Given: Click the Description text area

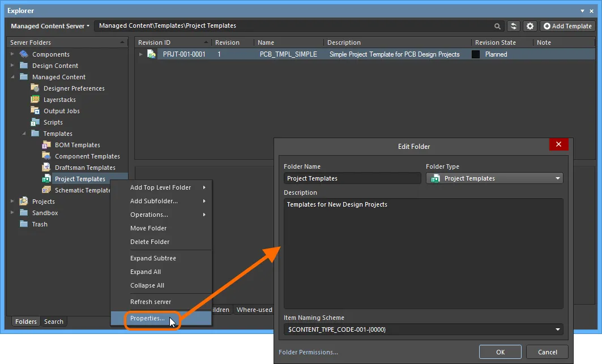Looking at the screenshot, I should pyautogui.click(x=424, y=254).
